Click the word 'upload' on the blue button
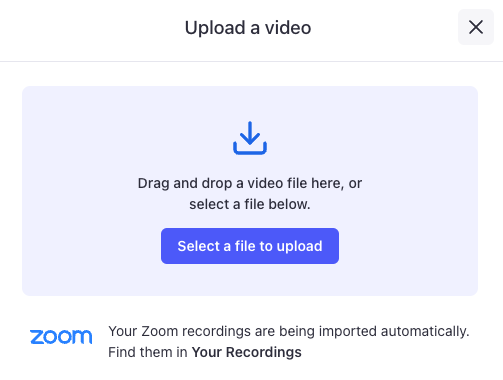Image resolution: width=503 pixels, height=380 pixels. point(299,247)
